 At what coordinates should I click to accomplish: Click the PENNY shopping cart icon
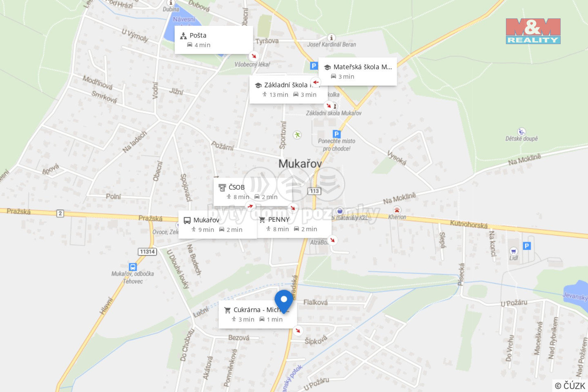pos(262,220)
